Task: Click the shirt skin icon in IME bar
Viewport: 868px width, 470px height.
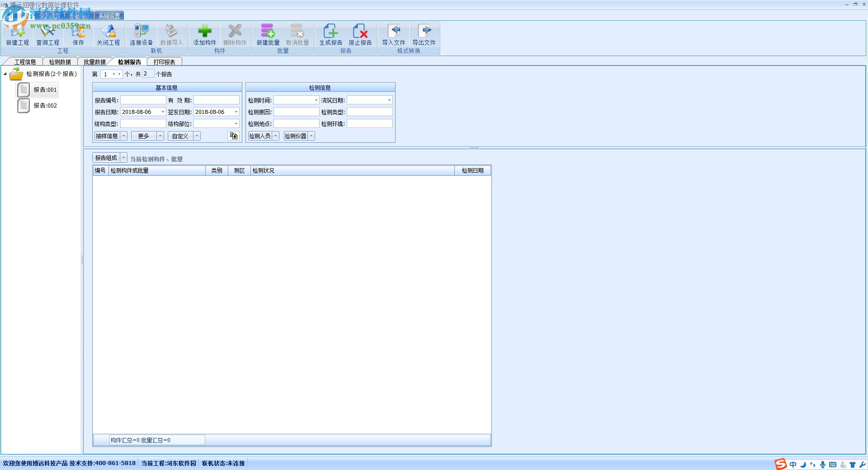Action: (853, 465)
